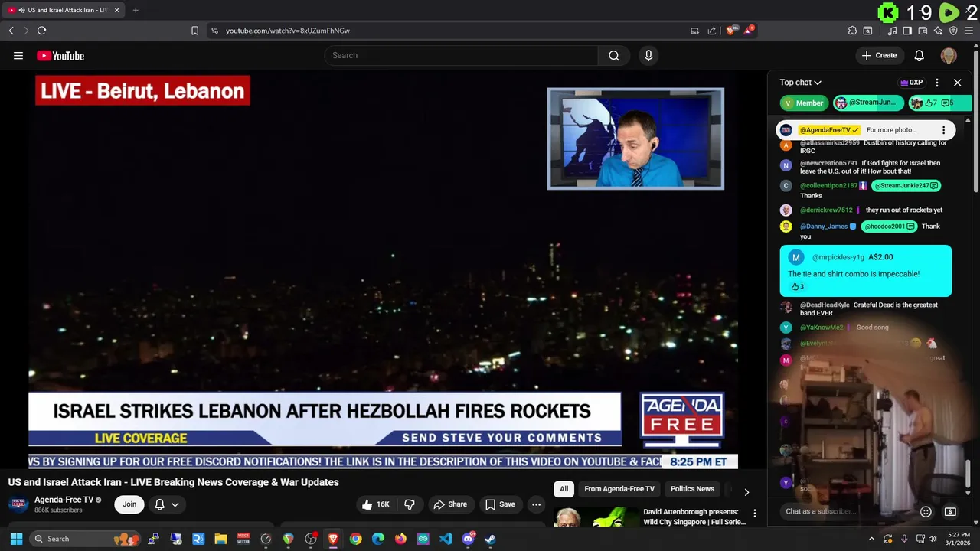Screen dimensions: 980x551
Task: Go back to previous page
Action: coord(11,31)
